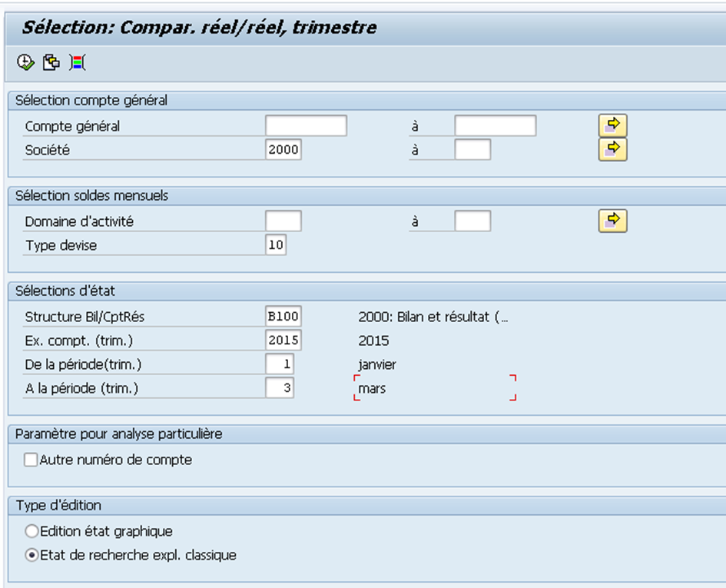Tick the Autre numéro de compte checkbox
Image resolution: width=726 pixels, height=588 pixels.
pos(31,460)
